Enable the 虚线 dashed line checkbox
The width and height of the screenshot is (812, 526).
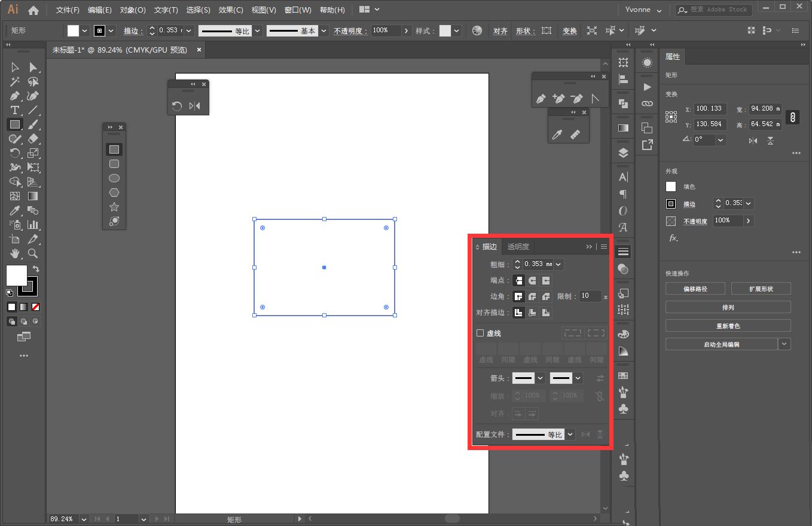480,334
